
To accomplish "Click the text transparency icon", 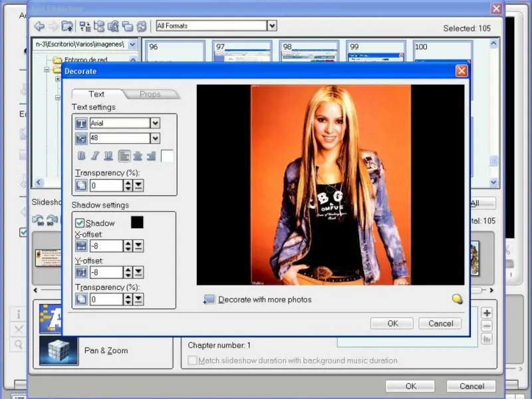I will (x=81, y=186).
